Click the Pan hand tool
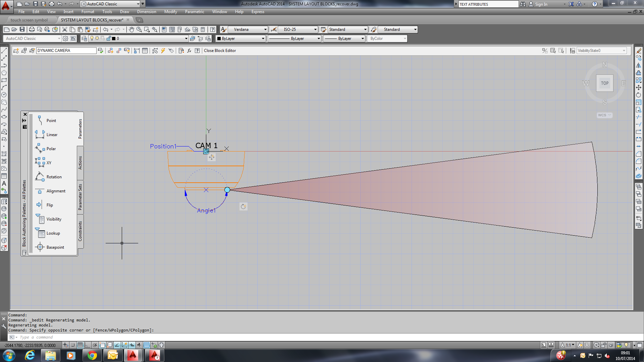644x362 pixels. pos(131,29)
